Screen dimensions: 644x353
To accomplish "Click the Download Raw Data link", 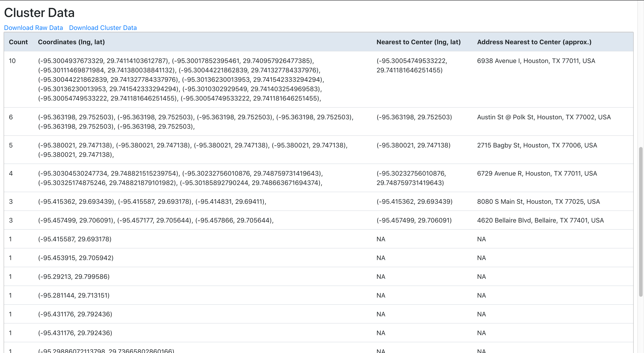I will tap(34, 28).
